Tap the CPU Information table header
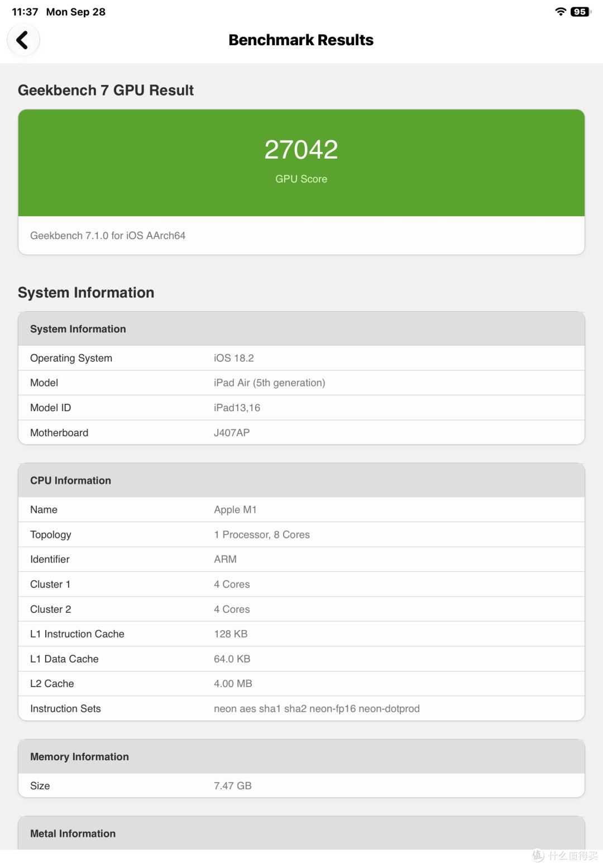Image resolution: width=603 pixels, height=868 pixels. 301,480
